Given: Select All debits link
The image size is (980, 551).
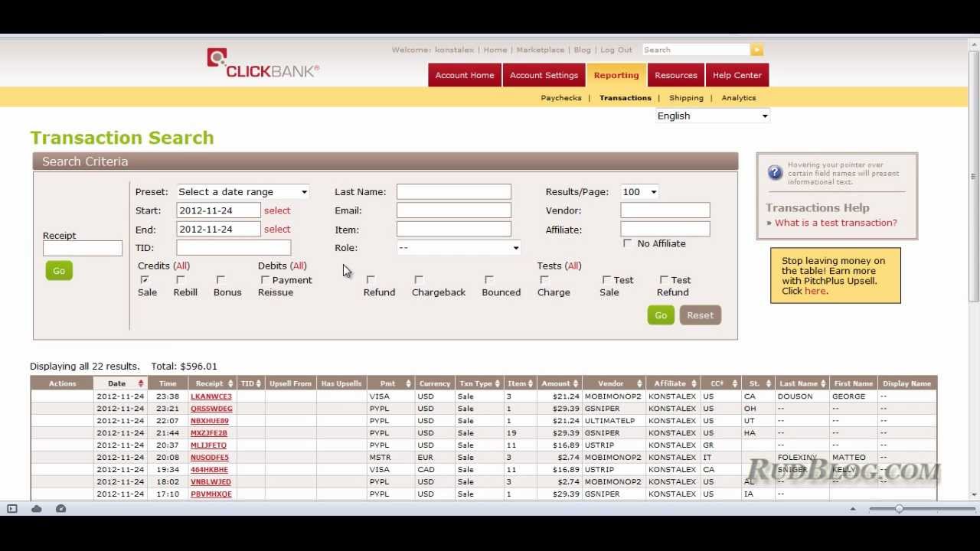Looking at the screenshot, I should click(x=299, y=266).
